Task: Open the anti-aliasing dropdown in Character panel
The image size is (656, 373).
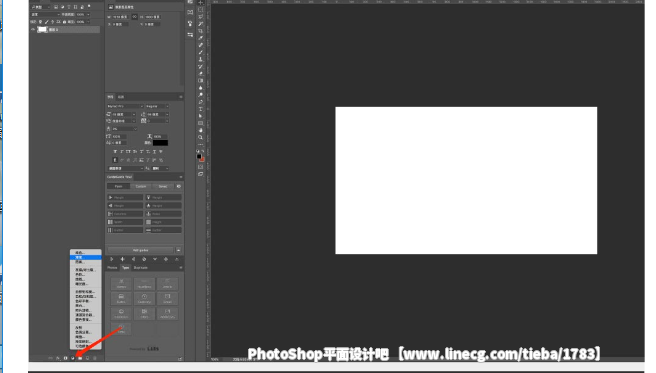Action: pyautogui.click(x=160, y=168)
